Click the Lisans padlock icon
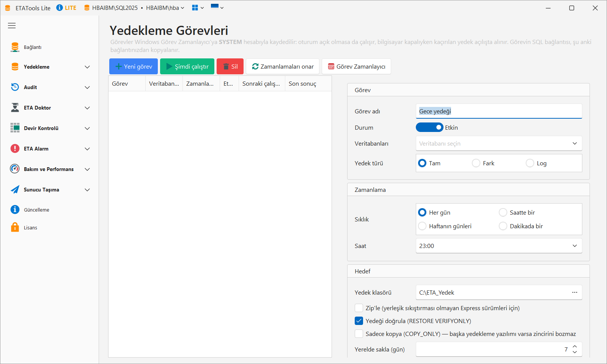Viewport: 607px width, 364px height. (x=15, y=227)
